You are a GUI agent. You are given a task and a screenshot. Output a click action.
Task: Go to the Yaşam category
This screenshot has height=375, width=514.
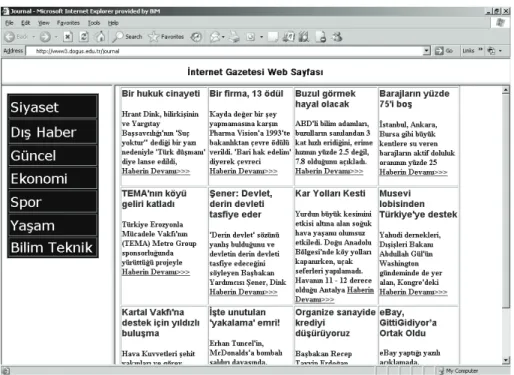pyautogui.click(x=53, y=225)
